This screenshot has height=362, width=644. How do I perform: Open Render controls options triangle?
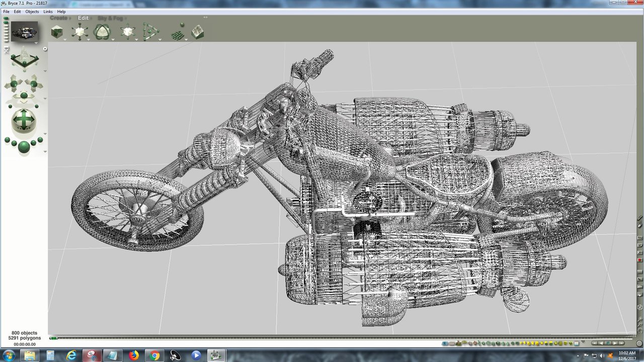[45, 151]
